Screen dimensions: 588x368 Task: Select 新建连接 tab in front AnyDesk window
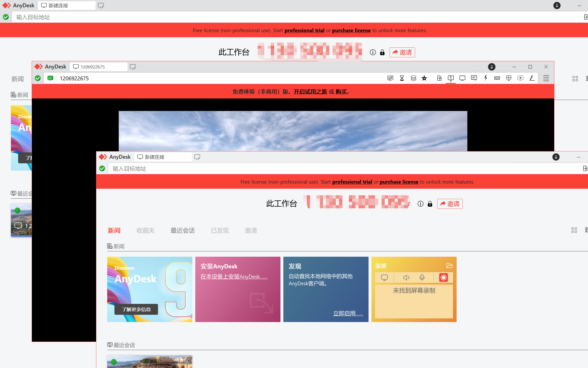pyautogui.click(x=163, y=157)
